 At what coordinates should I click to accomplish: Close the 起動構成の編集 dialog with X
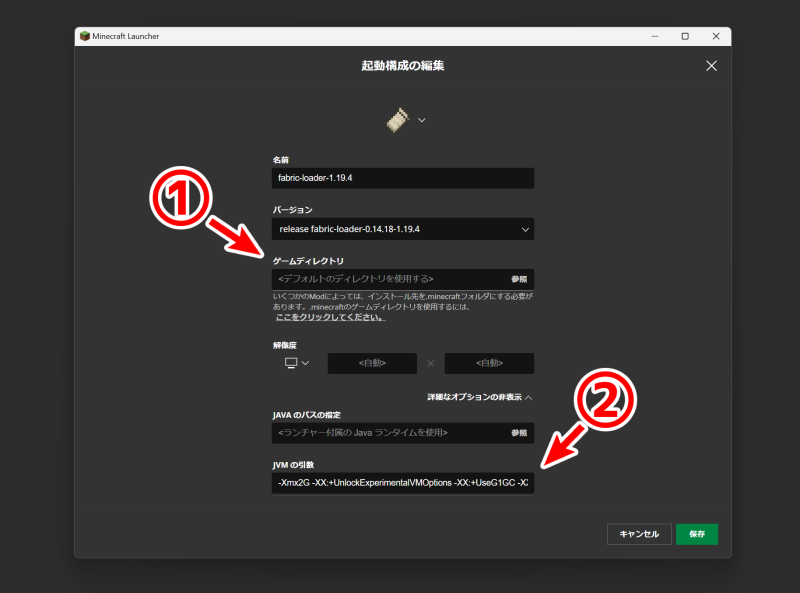click(x=711, y=66)
